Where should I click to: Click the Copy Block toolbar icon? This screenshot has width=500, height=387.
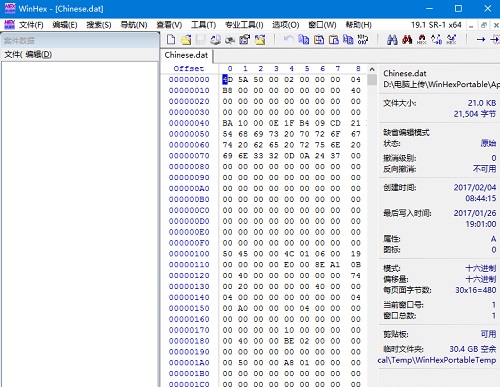point(304,40)
